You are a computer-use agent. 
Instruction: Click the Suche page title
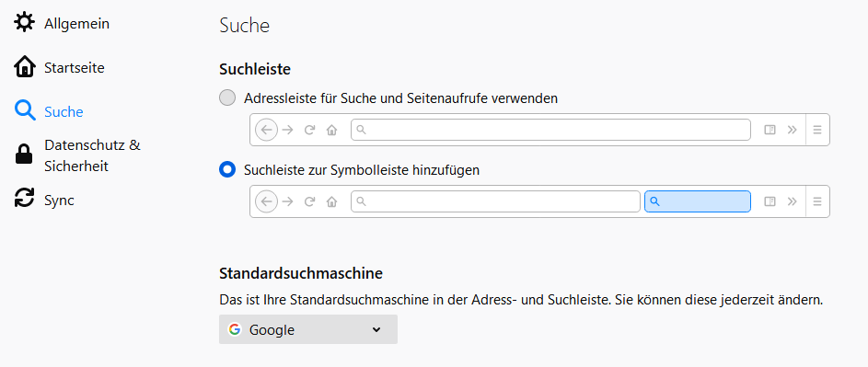coord(244,26)
